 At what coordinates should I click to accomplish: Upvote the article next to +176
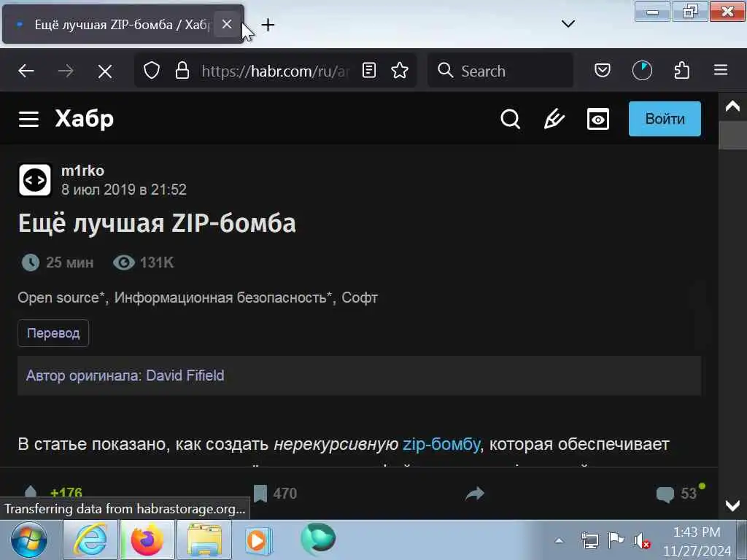click(31, 492)
